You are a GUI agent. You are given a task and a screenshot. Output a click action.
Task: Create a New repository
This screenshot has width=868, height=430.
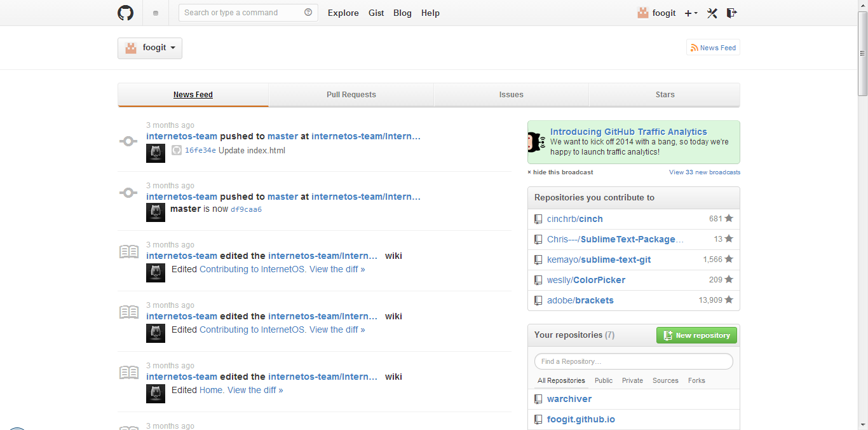pos(696,335)
